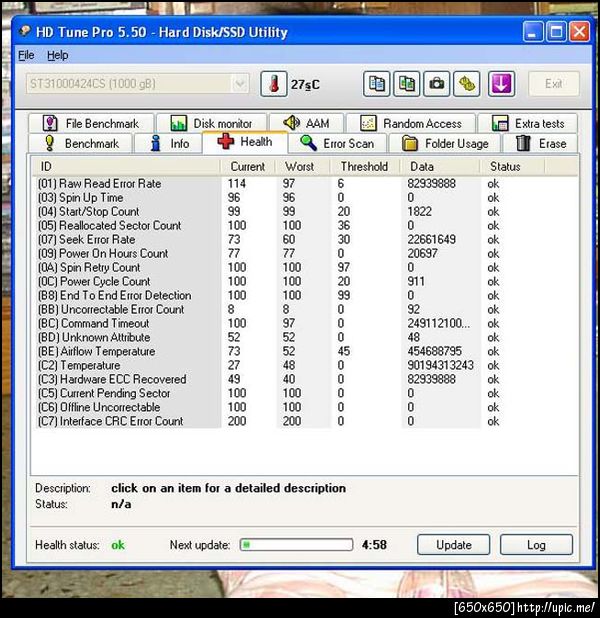Close the HD Tune Pro window

[580, 32]
